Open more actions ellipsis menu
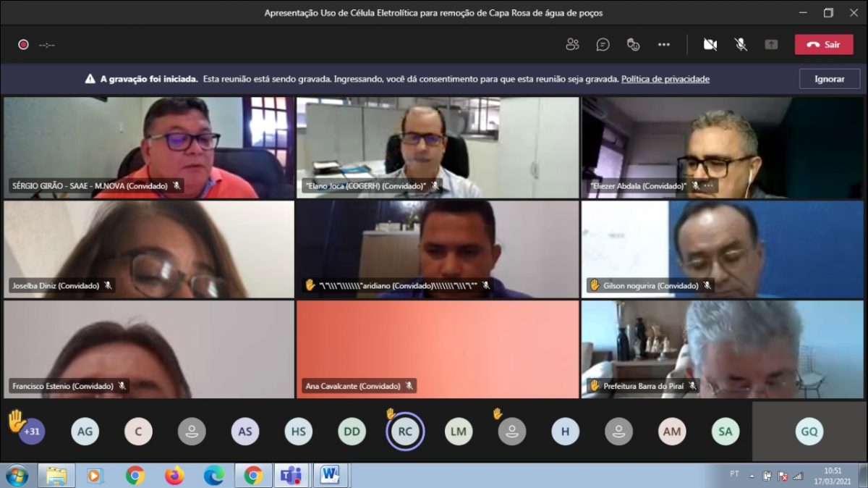868x488 pixels. click(663, 45)
